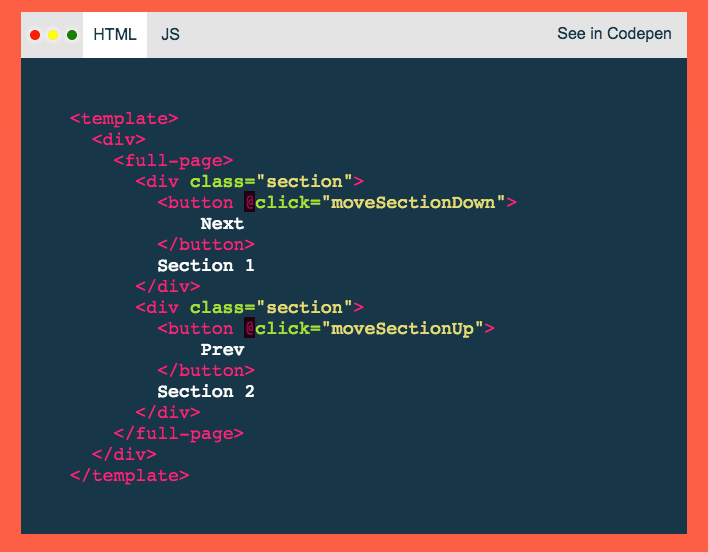Image resolution: width=708 pixels, height=552 pixels.
Task: Click the green window dot
Action: [72, 35]
